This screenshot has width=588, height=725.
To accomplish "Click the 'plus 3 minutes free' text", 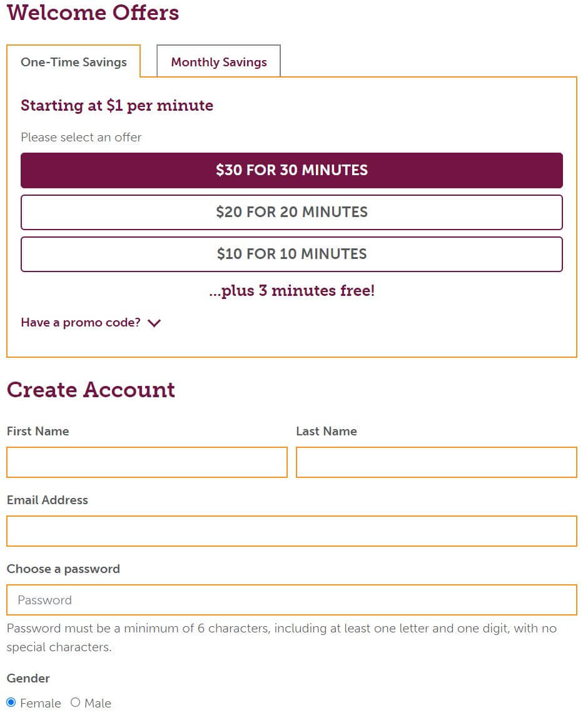I will point(291,290).
